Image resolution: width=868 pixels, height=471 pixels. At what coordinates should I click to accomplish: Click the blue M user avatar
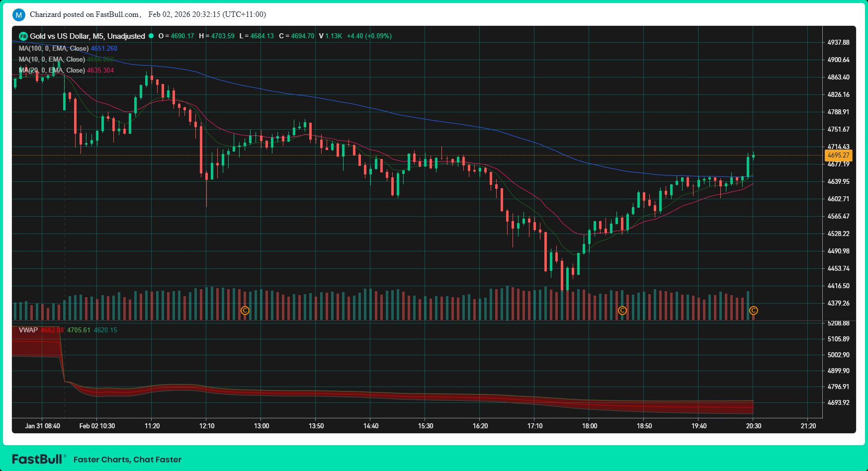pyautogui.click(x=18, y=15)
